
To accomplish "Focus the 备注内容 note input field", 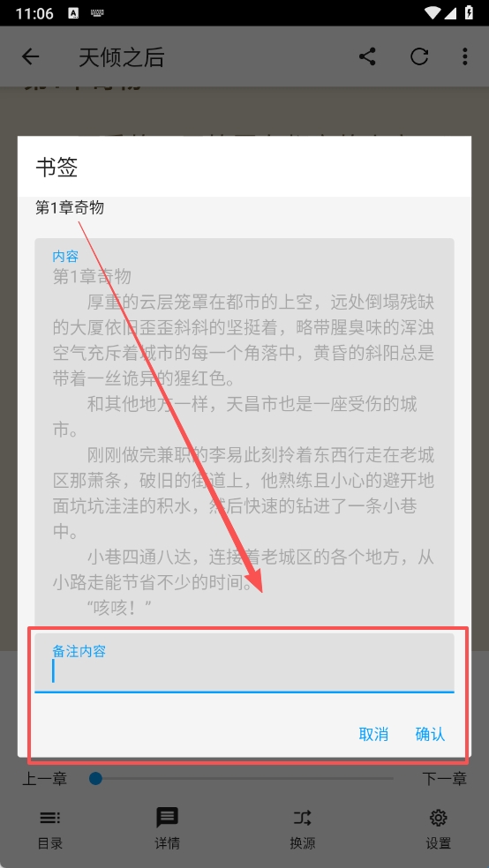I will pyautogui.click(x=244, y=662).
